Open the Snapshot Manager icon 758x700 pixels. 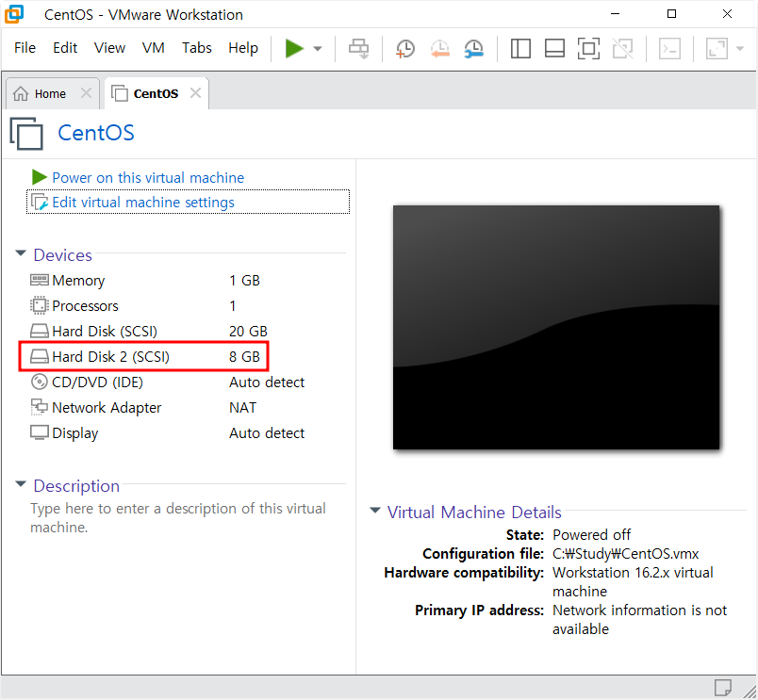pos(473,48)
